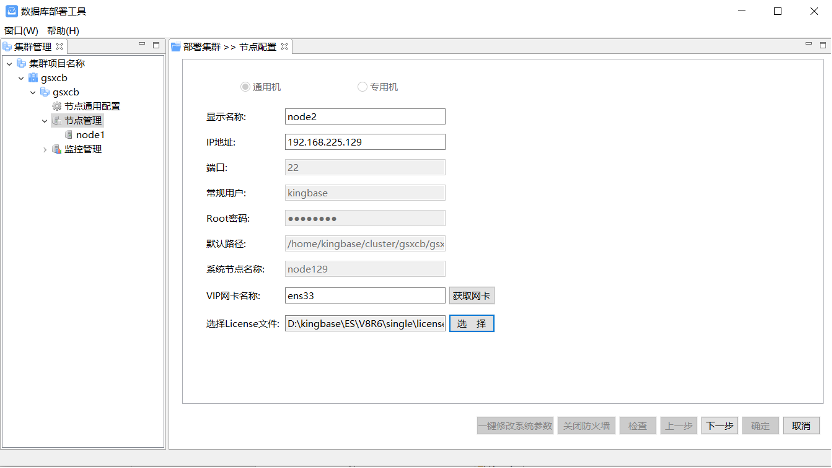Click the 端口 field showing 22
This screenshot has height=468, width=832.
[365, 168]
